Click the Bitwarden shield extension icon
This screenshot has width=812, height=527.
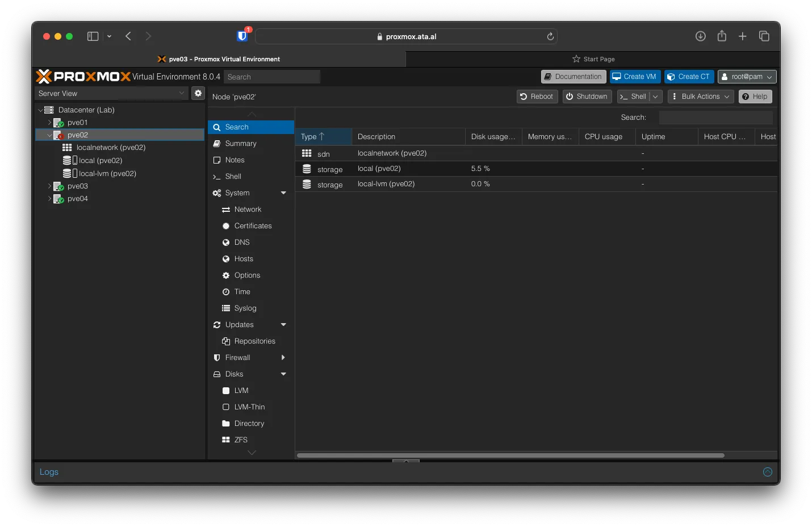pos(242,36)
